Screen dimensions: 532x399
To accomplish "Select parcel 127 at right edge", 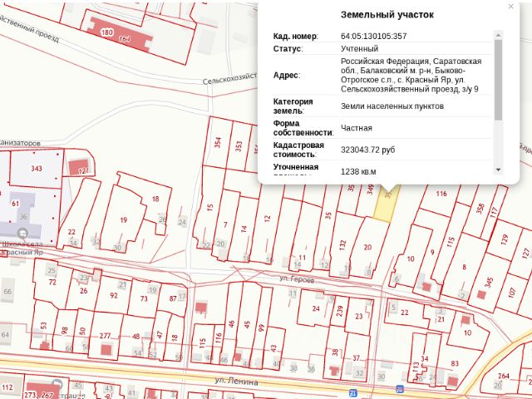I will pyautogui.click(x=526, y=253).
